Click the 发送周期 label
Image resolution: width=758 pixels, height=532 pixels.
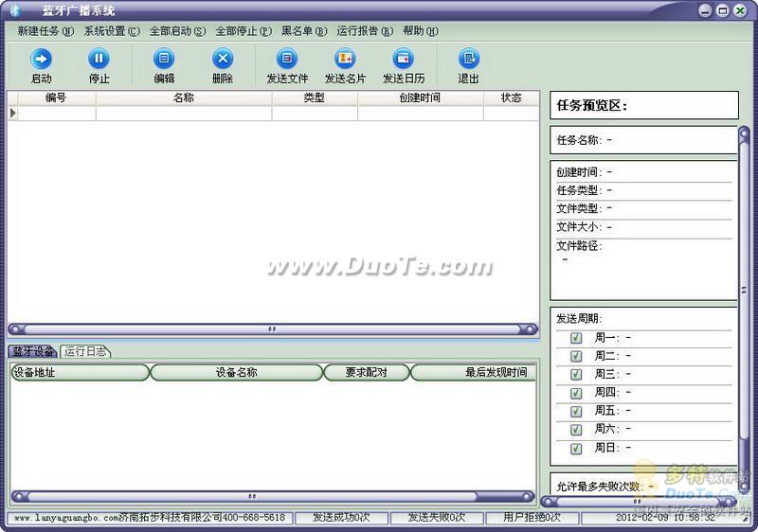pyautogui.click(x=579, y=319)
